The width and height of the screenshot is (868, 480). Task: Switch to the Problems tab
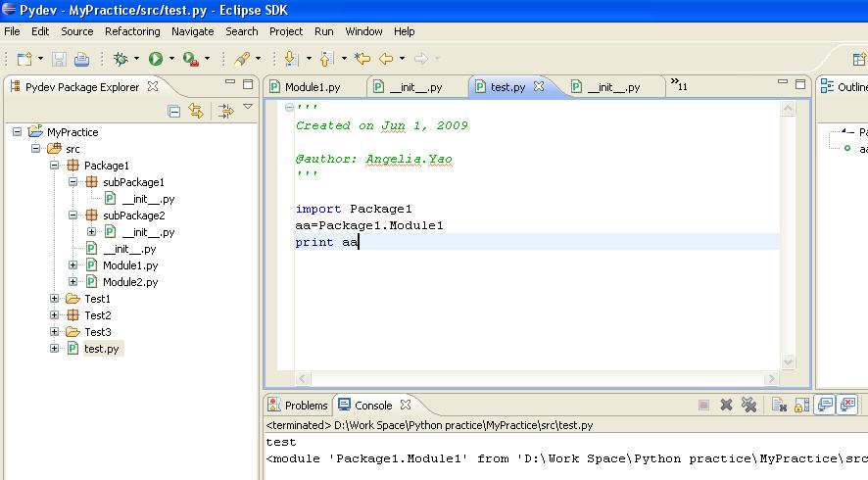[299, 406]
